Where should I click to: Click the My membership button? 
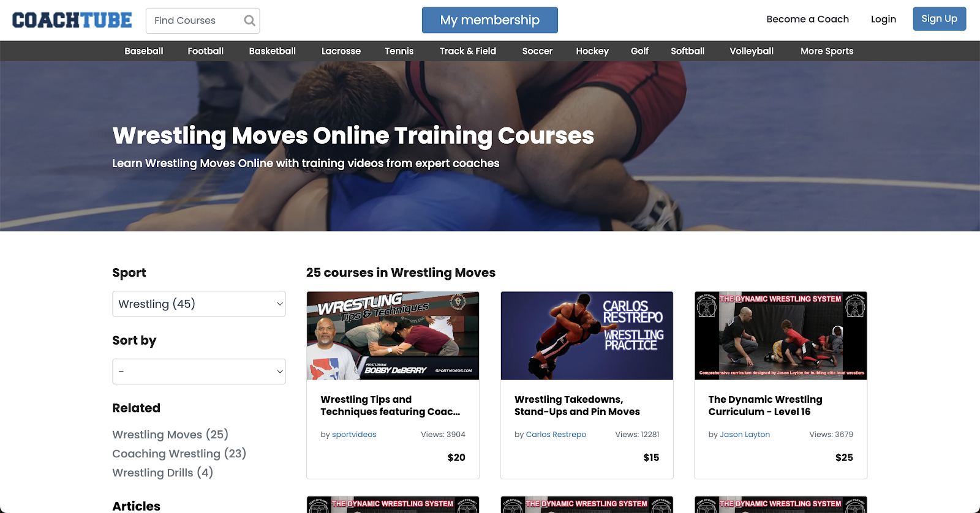[x=490, y=20]
